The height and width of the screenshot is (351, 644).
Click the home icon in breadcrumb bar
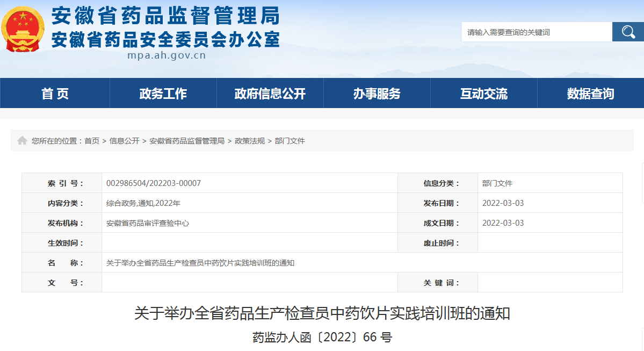click(x=21, y=140)
